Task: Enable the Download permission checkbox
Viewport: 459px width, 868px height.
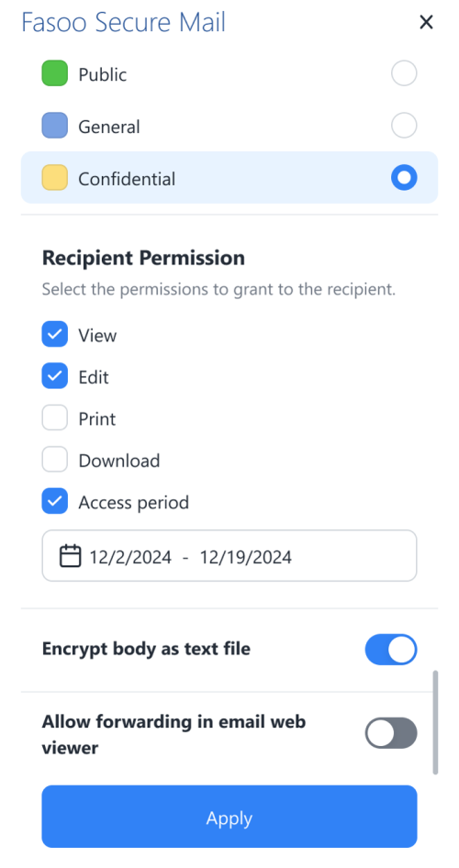Action: point(55,460)
